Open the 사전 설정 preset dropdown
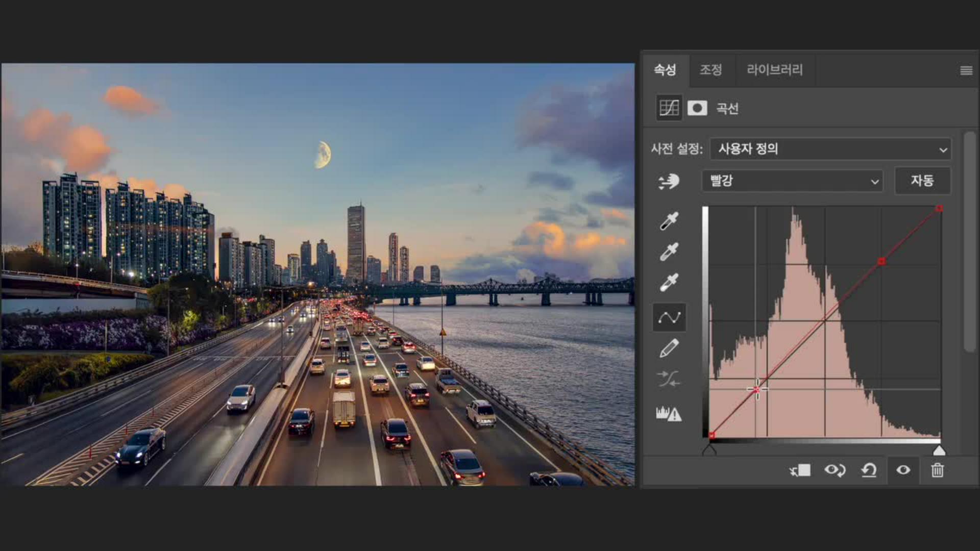The height and width of the screenshot is (551, 980). pos(830,149)
